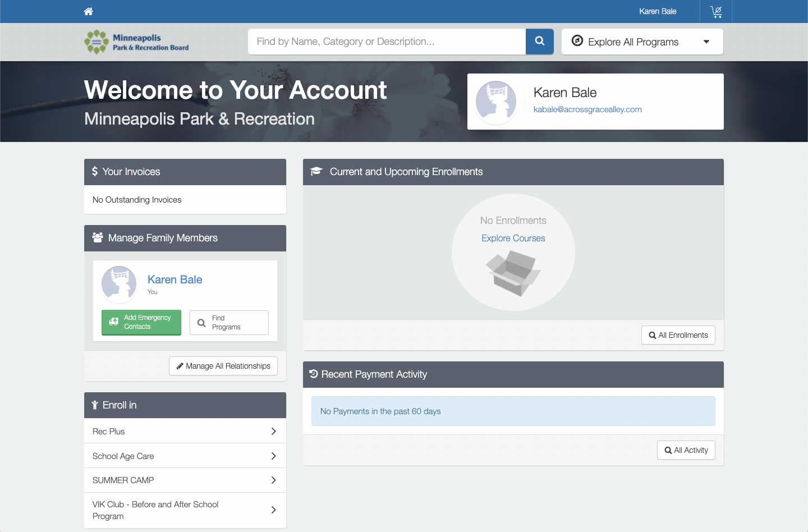Expand the Explore All Programs dropdown arrow
The height and width of the screenshot is (532, 808).
(706, 42)
